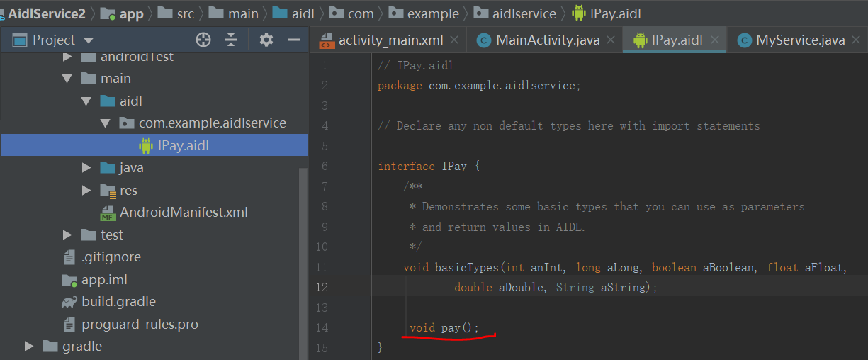Image resolution: width=868 pixels, height=360 pixels.
Task: Expand the androidTest folder
Action: (67, 56)
